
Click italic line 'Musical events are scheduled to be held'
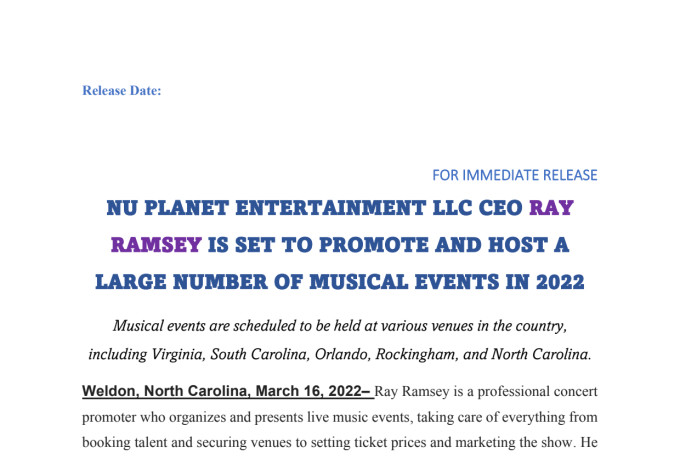tap(340, 326)
